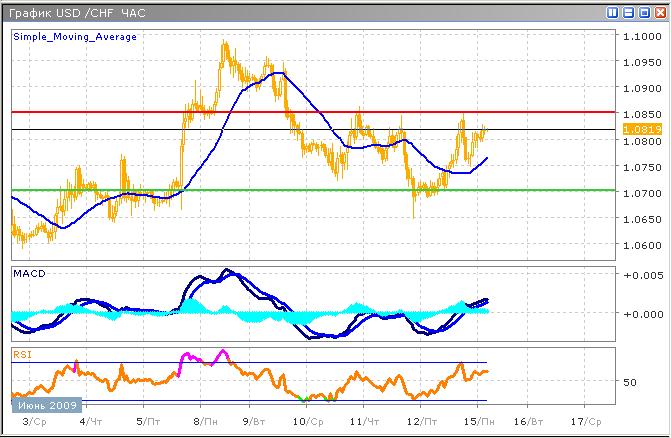Viewport: 671px width, 438px height.
Task: Click the MACD indicator label
Action: pos(27,273)
